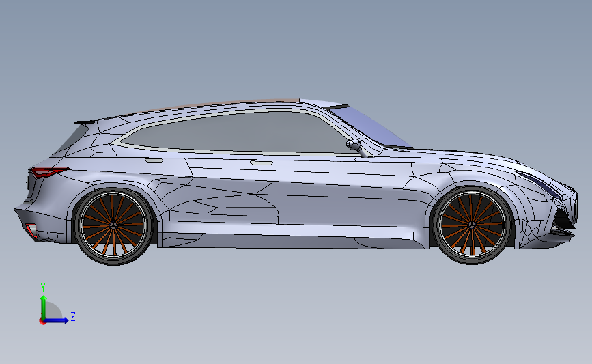592x364 pixels.
Task: Select the rear door handle
Action: pyautogui.click(x=154, y=160)
